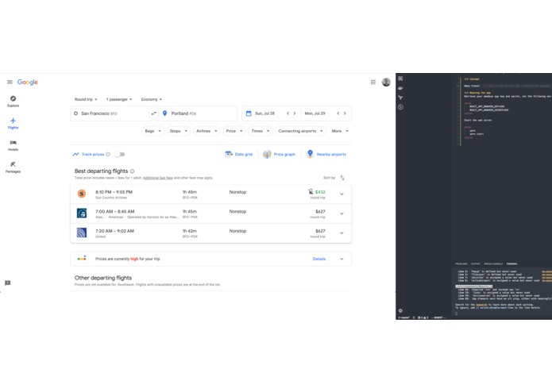The image size is (552, 392).
Task: Expand the prices are high details chevron
Action: (342, 259)
